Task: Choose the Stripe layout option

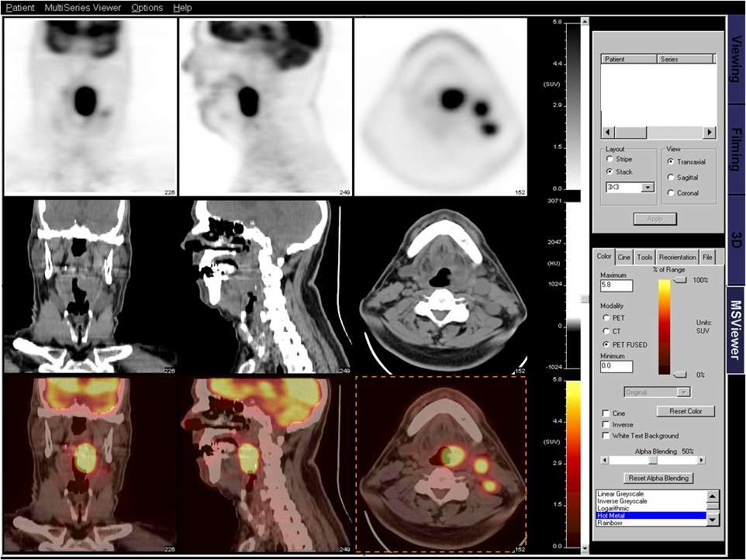Action: click(610, 160)
